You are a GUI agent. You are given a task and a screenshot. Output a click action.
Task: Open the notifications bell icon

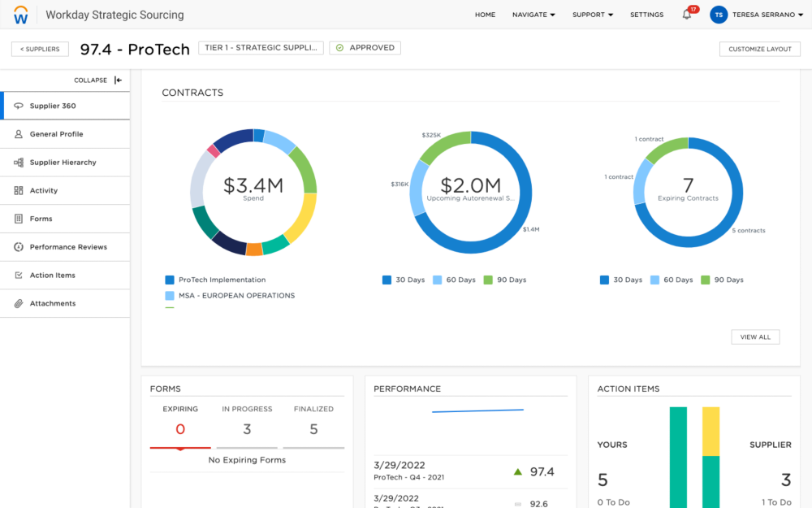pyautogui.click(x=687, y=15)
